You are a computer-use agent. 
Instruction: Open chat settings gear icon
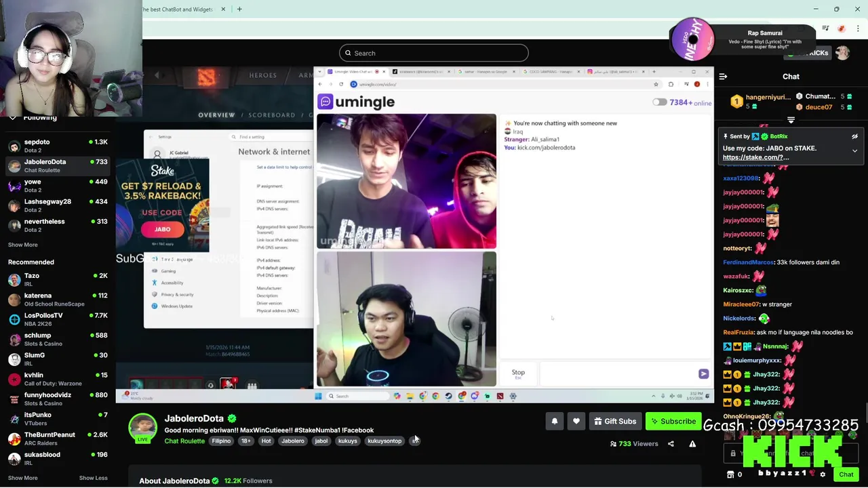point(823,474)
